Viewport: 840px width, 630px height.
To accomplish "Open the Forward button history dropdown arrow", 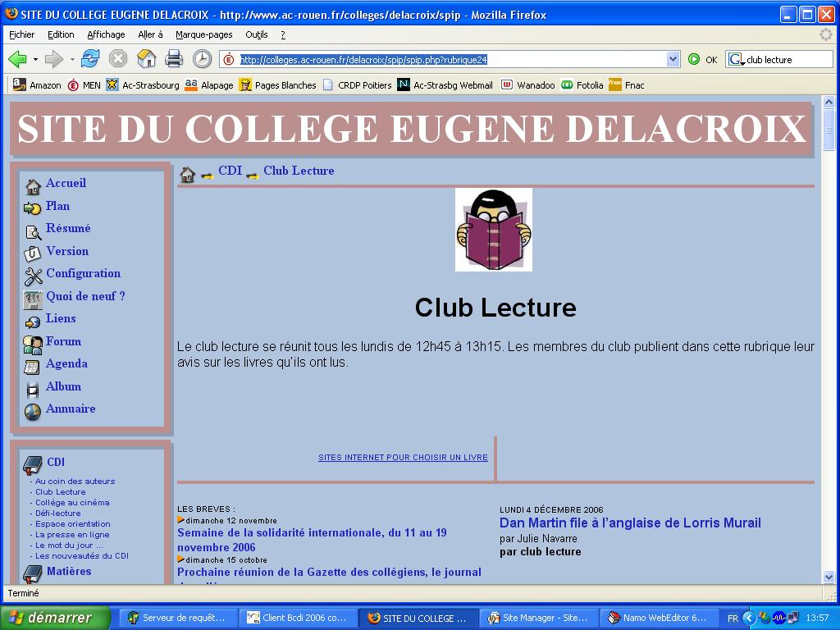I will (72, 59).
